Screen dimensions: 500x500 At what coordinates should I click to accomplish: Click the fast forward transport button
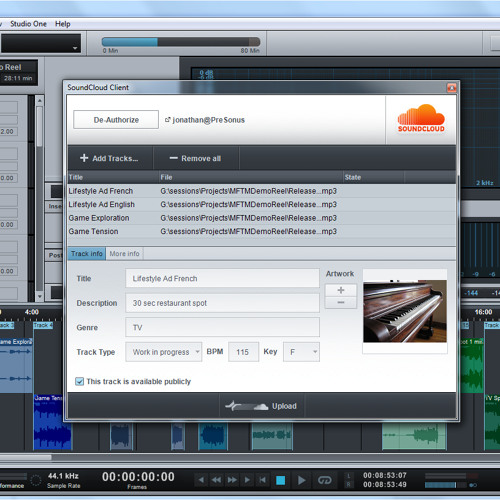[232, 480]
